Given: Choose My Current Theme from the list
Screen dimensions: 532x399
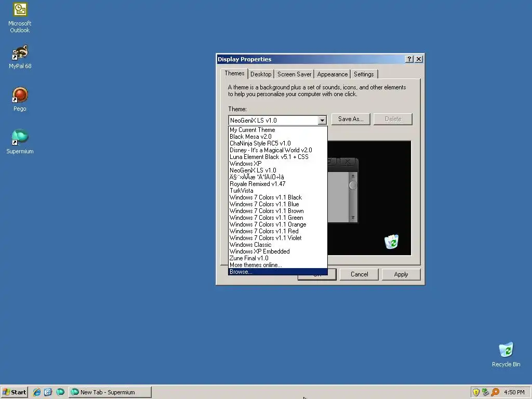Looking at the screenshot, I should 277,130.
